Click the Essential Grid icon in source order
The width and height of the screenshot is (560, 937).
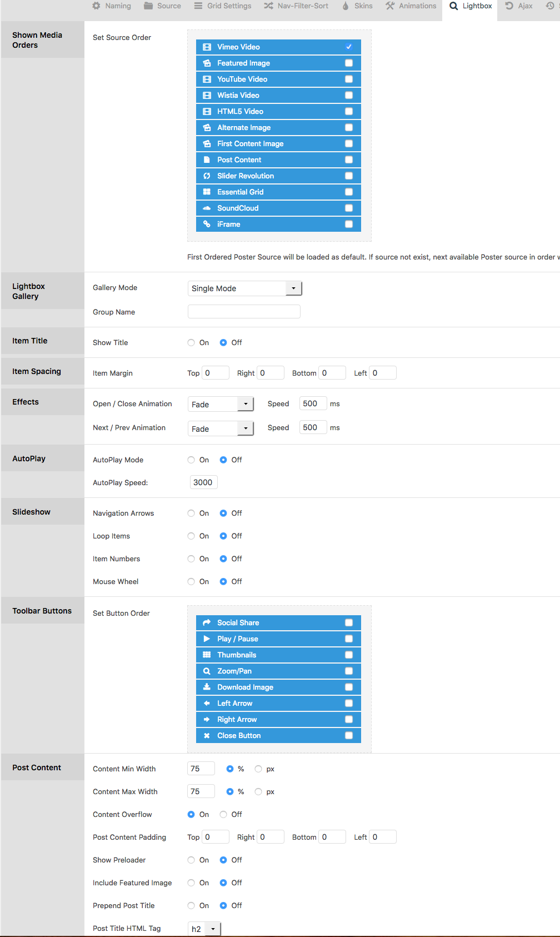(207, 192)
